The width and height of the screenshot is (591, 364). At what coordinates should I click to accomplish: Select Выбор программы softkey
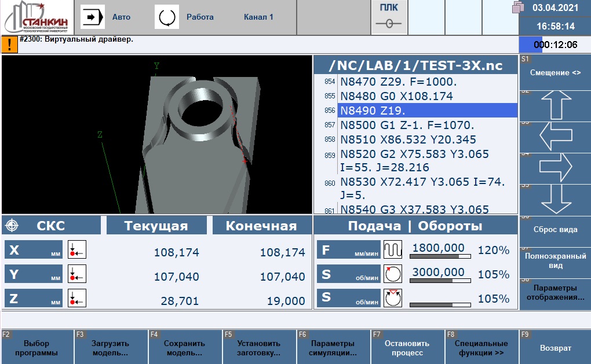[37, 348]
